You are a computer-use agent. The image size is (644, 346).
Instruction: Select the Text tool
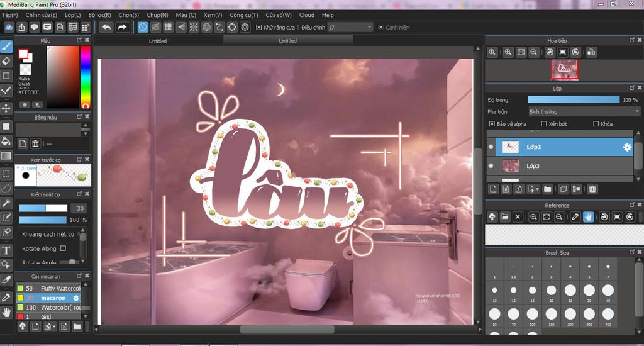click(x=6, y=250)
